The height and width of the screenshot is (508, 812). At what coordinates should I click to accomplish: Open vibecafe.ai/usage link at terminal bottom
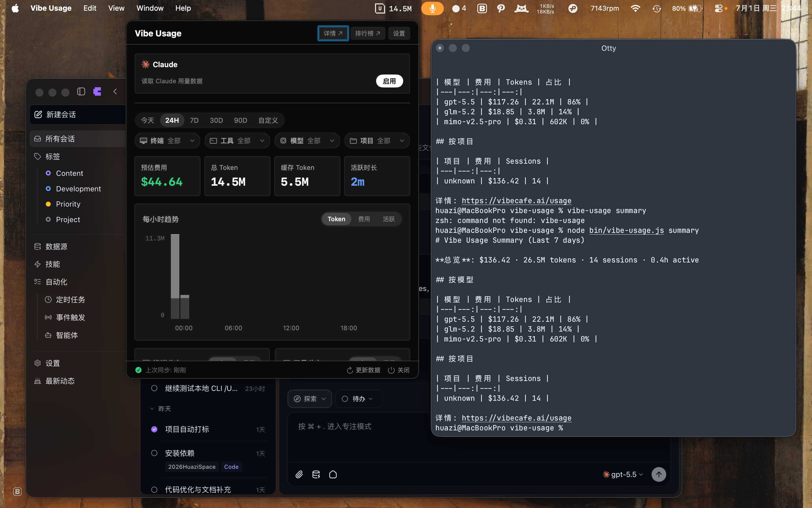tap(517, 418)
